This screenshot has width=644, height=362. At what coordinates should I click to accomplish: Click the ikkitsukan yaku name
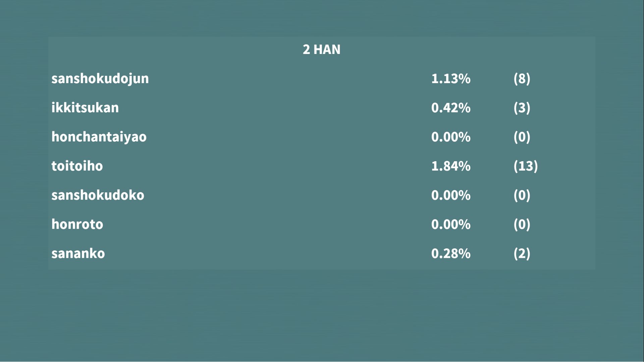click(x=85, y=108)
